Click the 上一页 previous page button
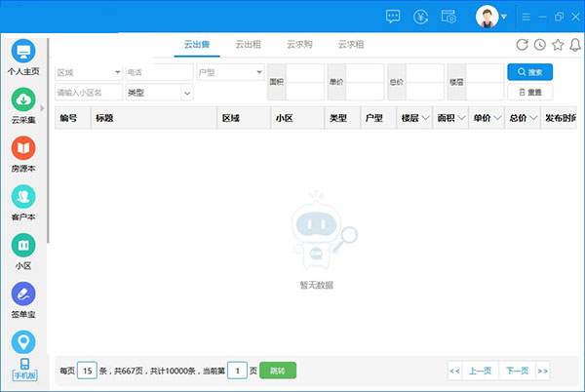585x392 pixels. (x=480, y=371)
